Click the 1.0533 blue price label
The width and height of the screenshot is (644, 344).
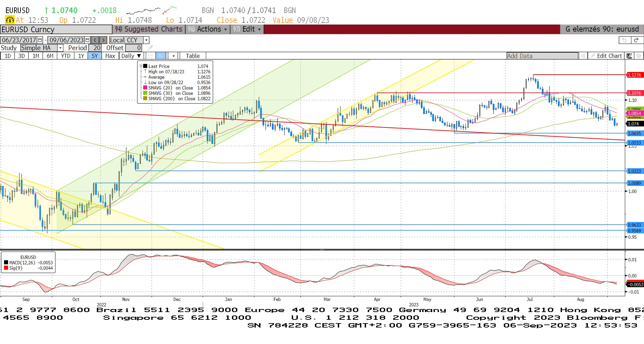pyautogui.click(x=634, y=143)
